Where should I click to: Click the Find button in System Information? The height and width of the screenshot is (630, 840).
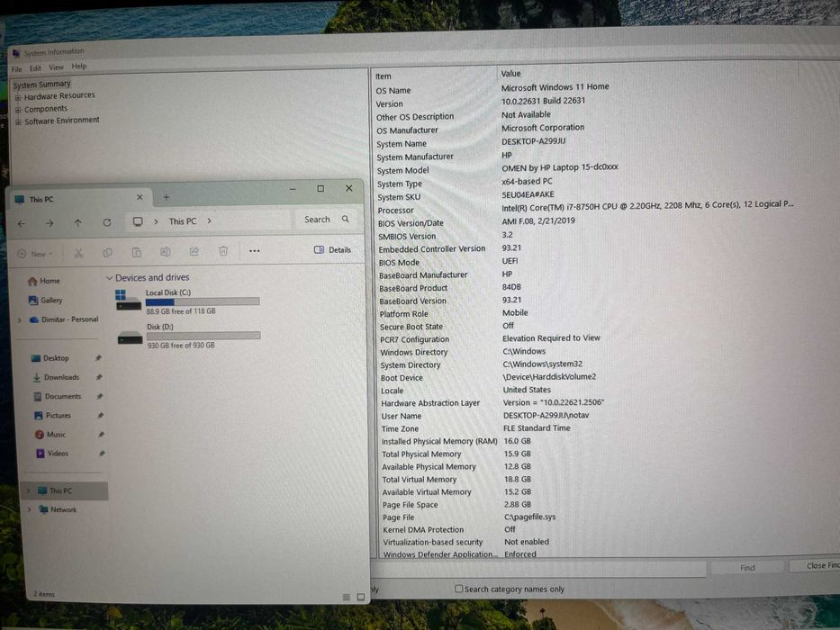pyautogui.click(x=747, y=567)
